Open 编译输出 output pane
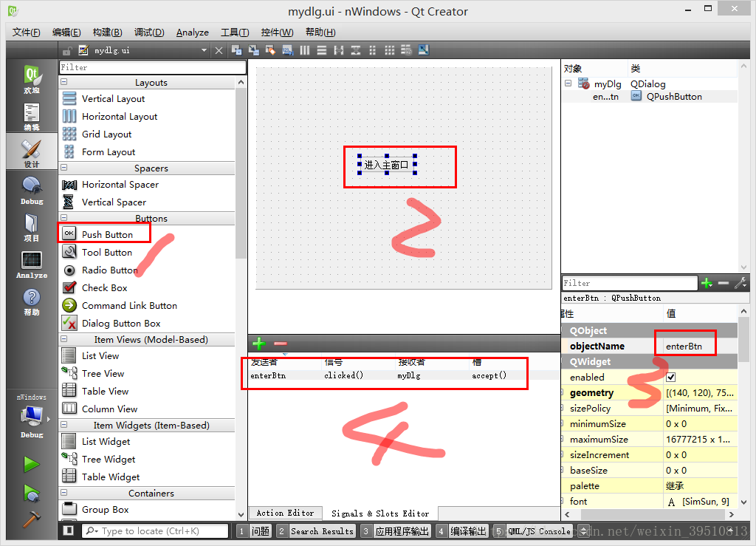 coord(462,531)
